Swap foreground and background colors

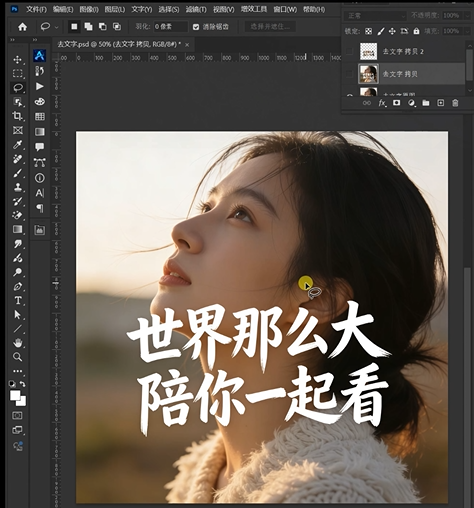tap(23, 384)
